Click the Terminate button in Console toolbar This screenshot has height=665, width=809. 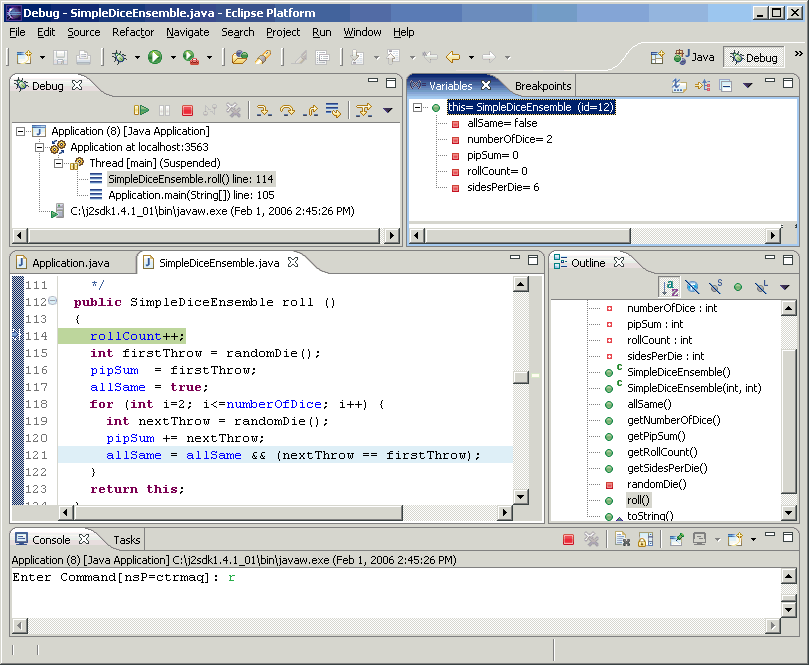click(568, 540)
